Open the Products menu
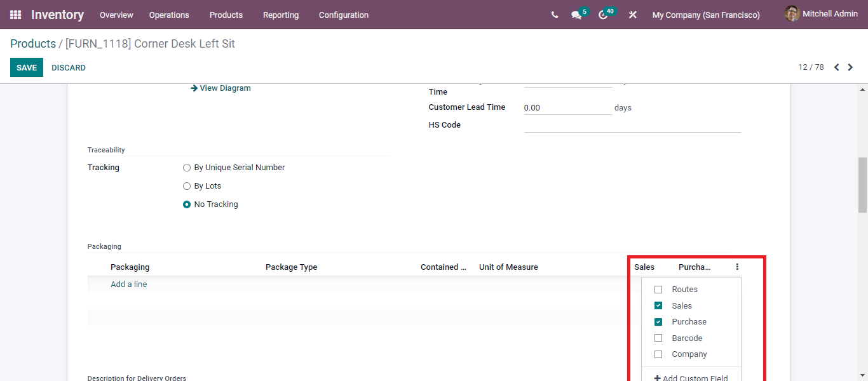This screenshot has height=381, width=868. tap(226, 15)
